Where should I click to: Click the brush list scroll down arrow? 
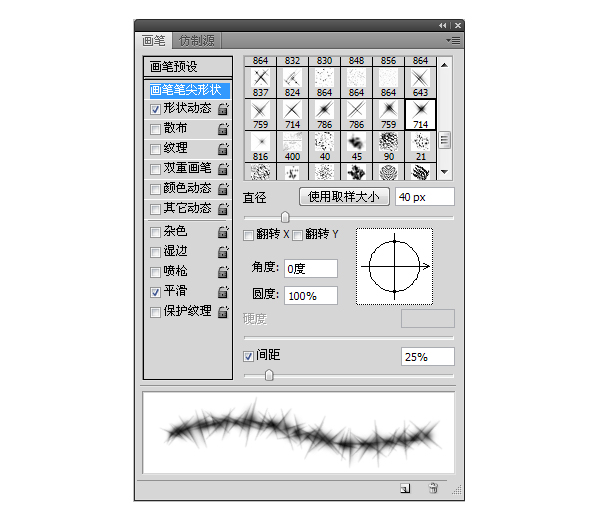coord(444,172)
